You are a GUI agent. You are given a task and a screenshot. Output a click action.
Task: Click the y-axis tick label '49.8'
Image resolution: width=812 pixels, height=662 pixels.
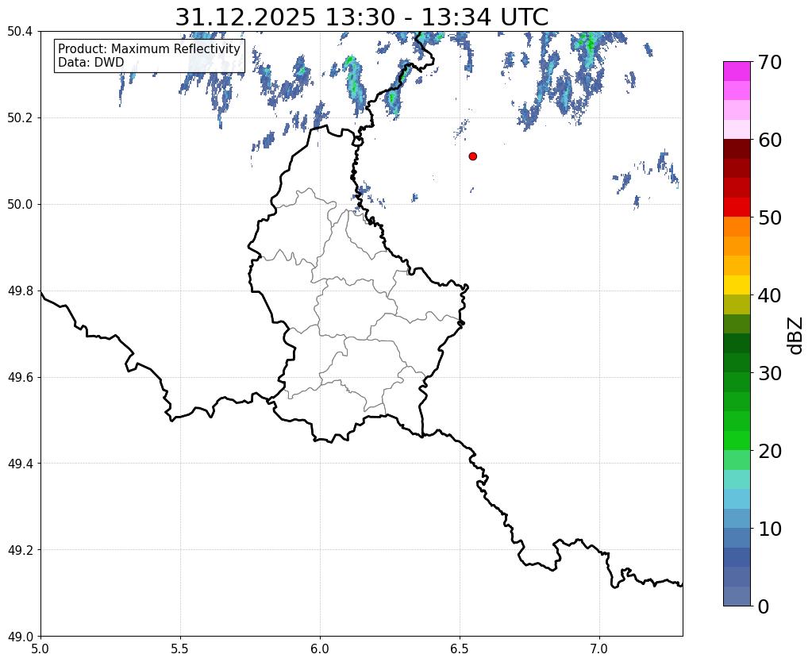(x=20, y=291)
